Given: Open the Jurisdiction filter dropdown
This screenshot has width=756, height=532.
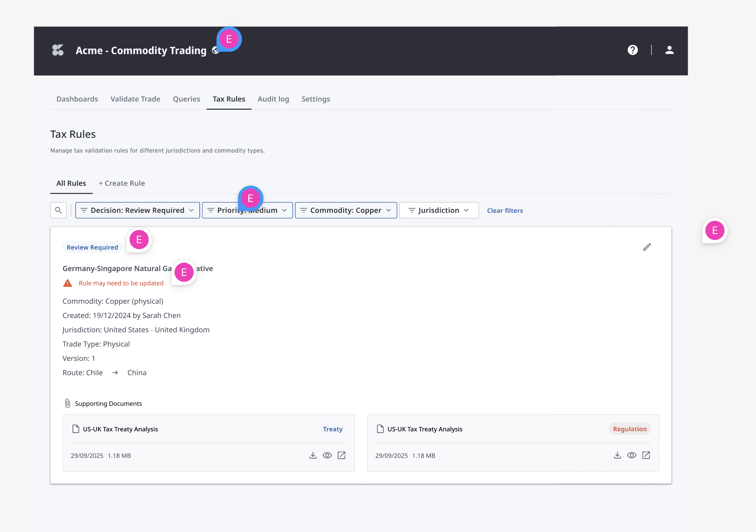Looking at the screenshot, I should coord(439,210).
